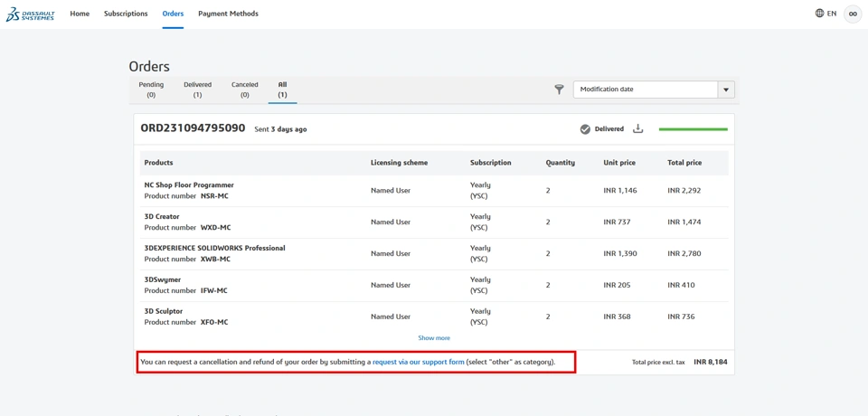Switch to the Delivered orders tab

coord(197,89)
